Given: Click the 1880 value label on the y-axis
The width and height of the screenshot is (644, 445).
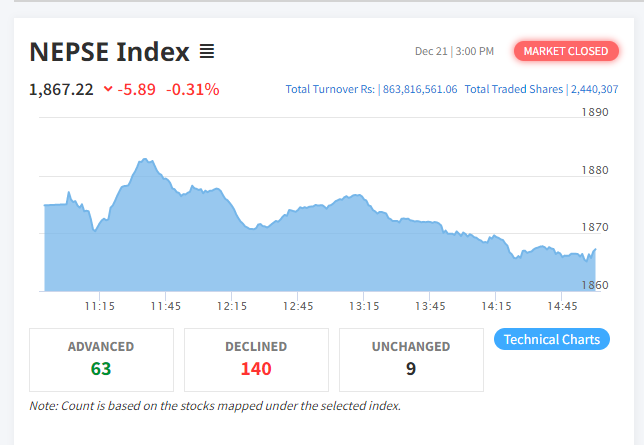Looking at the screenshot, I should (595, 170).
